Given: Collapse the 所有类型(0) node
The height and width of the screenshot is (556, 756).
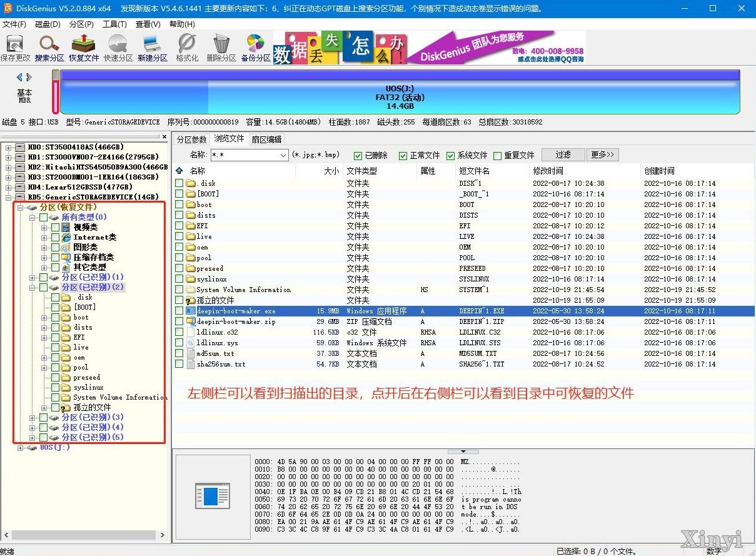Looking at the screenshot, I should (x=33, y=218).
